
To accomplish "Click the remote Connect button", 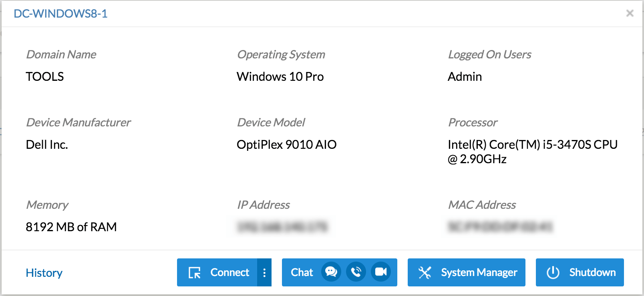I will 219,272.
